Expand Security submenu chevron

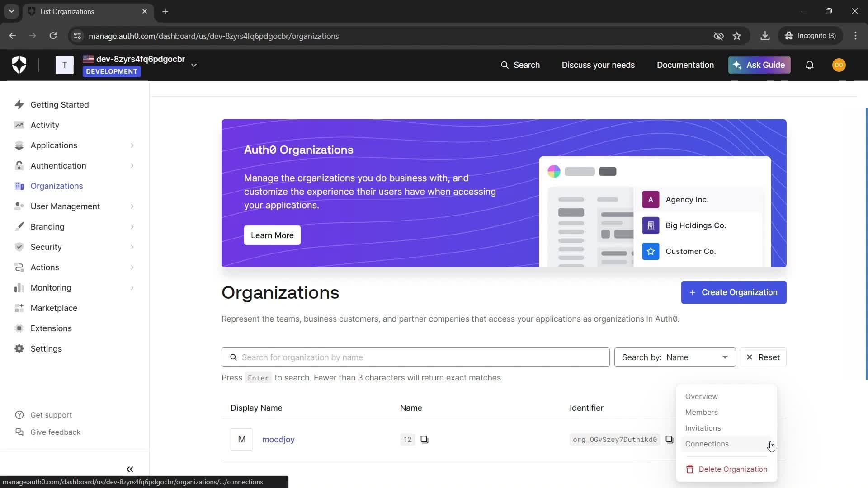132,247
